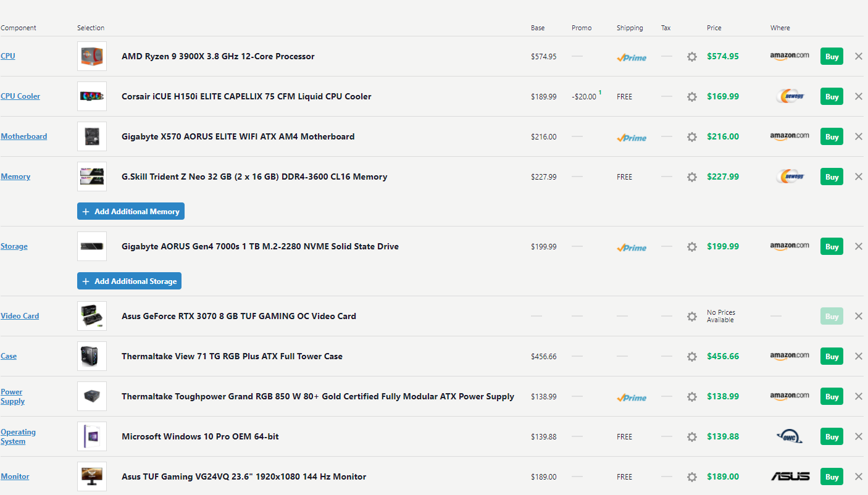The height and width of the screenshot is (495, 868).
Task: Open the Operating System component link
Action: tap(18, 436)
